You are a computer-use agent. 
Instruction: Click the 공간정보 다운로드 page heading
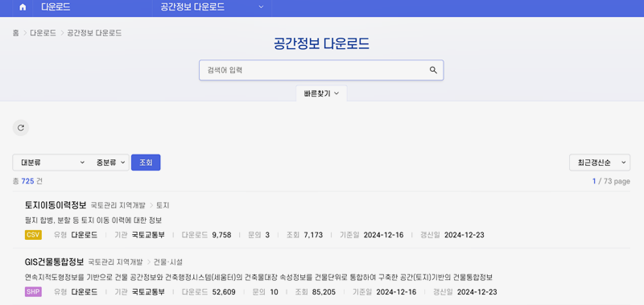click(x=321, y=43)
